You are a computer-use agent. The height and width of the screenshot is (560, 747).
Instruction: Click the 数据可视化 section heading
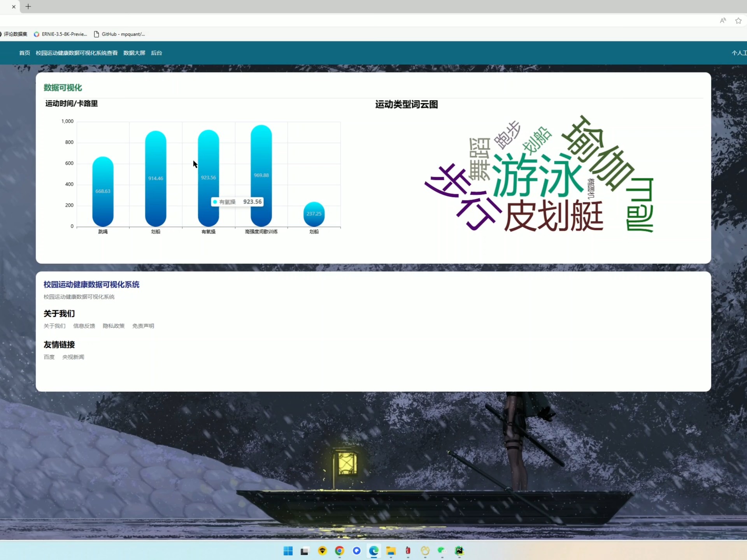click(63, 88)
